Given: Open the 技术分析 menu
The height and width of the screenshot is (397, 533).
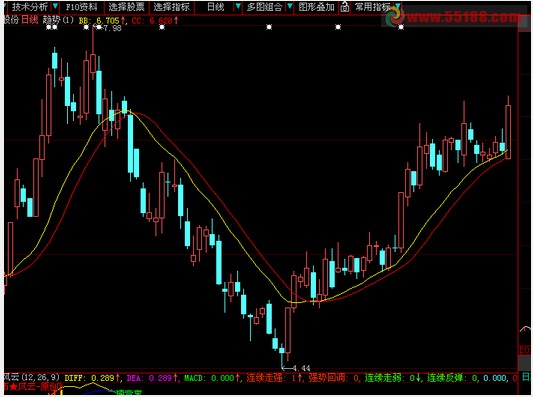Looking at the screenshot, I should point(30,7).
